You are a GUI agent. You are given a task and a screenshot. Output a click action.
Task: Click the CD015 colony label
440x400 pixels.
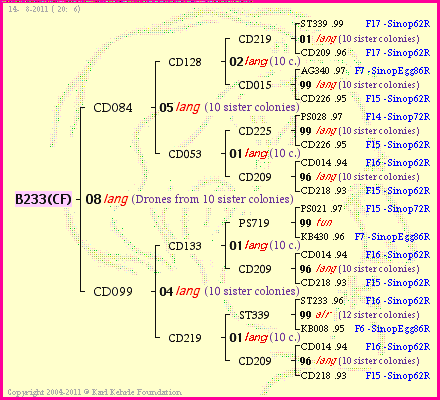pyautogui.click(x=255, y=85)
